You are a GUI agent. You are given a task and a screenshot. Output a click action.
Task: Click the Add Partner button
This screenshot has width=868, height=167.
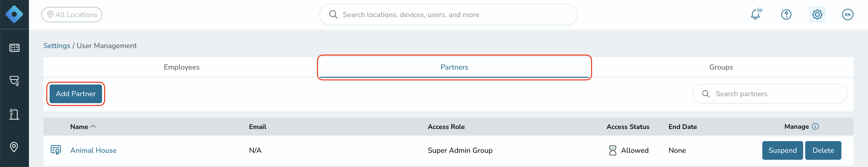76,94
